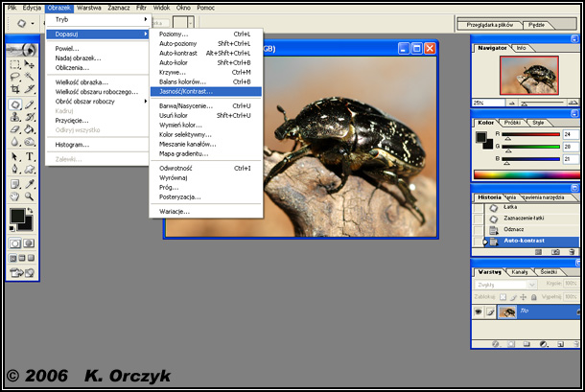Select the Crop tool in toolbox
Viewport: 585px width, 392px height.
(x=15, y=90)
